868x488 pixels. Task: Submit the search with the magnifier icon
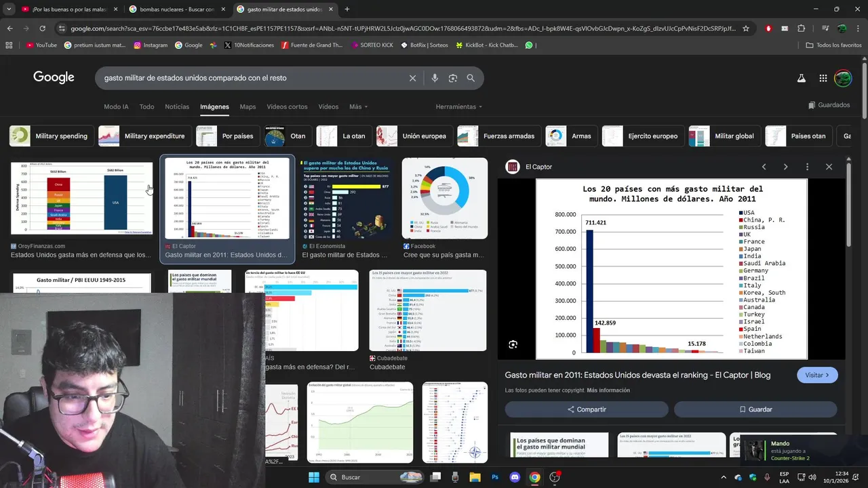coord(471,78)
